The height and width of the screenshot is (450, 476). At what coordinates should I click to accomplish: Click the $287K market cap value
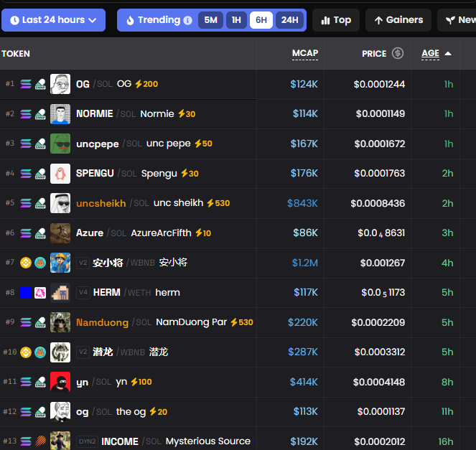coord(303,352)
